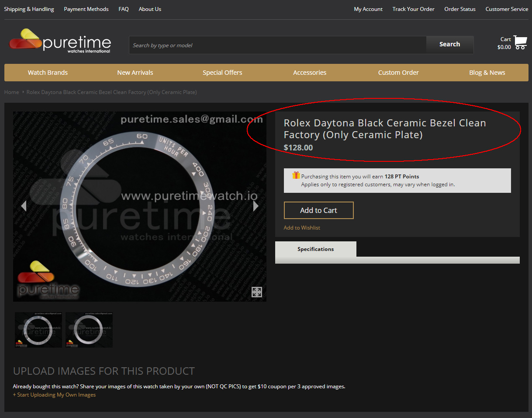Go to Special Offers

point(222,73)
